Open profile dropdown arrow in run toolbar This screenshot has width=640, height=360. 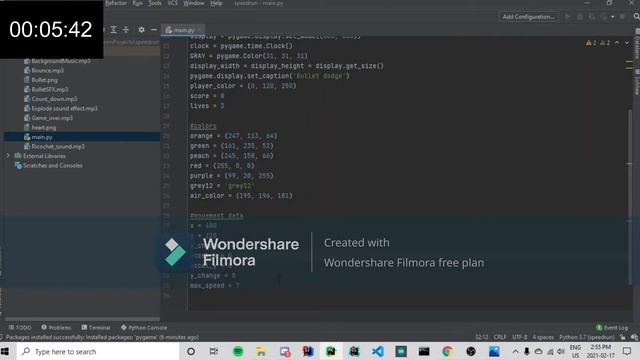612,17
